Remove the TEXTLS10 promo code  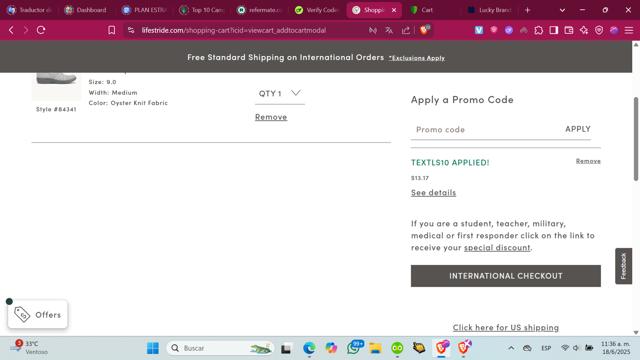(588, 161)
